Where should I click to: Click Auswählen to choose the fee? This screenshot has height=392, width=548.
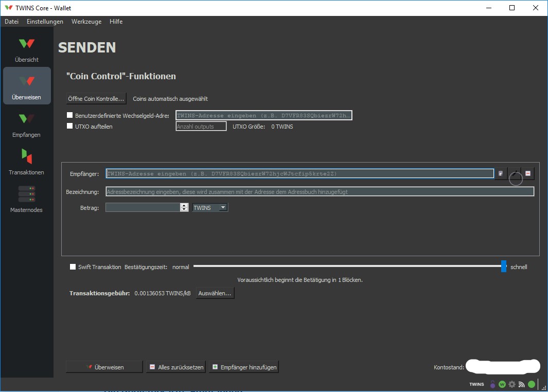pyautogui.click(x=215, y=293)
